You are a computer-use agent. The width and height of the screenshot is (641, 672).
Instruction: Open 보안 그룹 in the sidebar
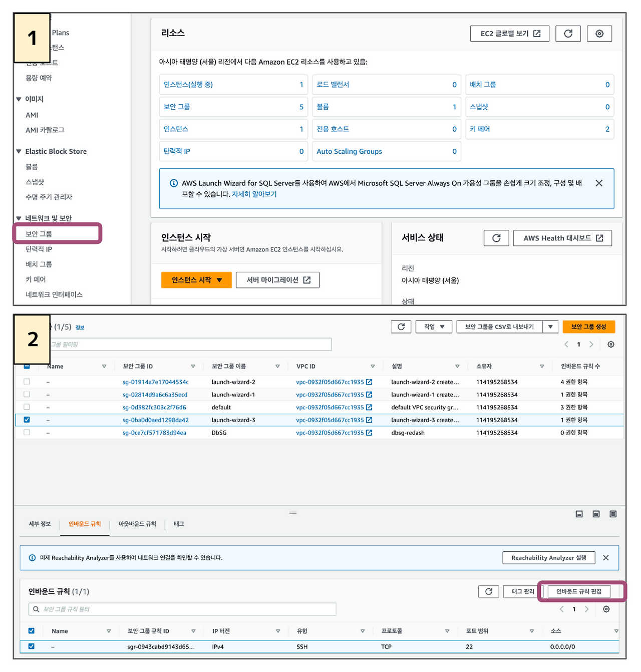tap(39, 234)
